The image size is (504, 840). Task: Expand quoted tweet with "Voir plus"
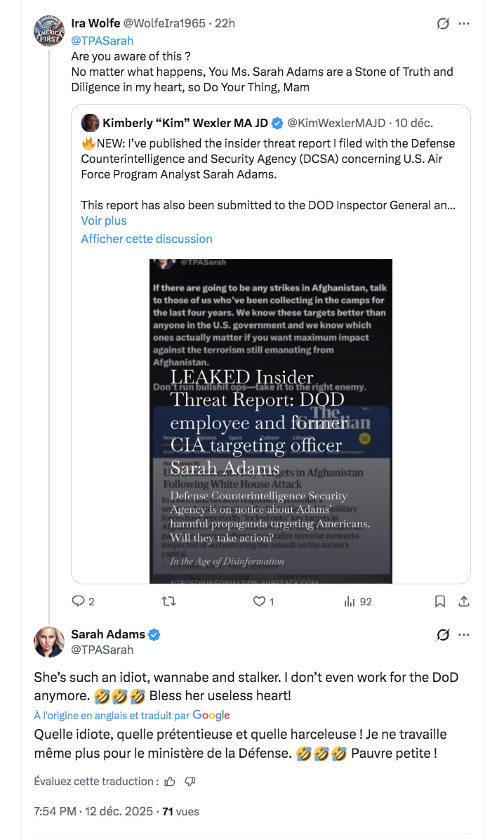click(x=104, y=221)
